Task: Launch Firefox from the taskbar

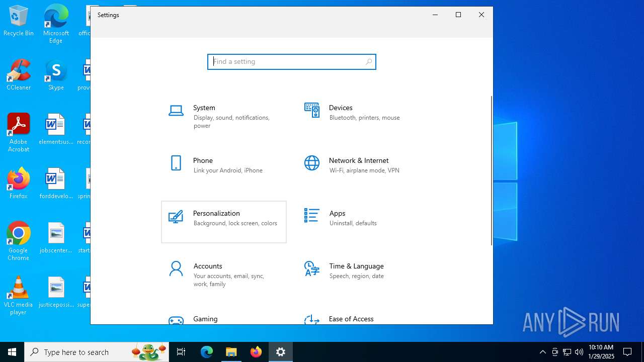Action: click(x=256, y=352)
